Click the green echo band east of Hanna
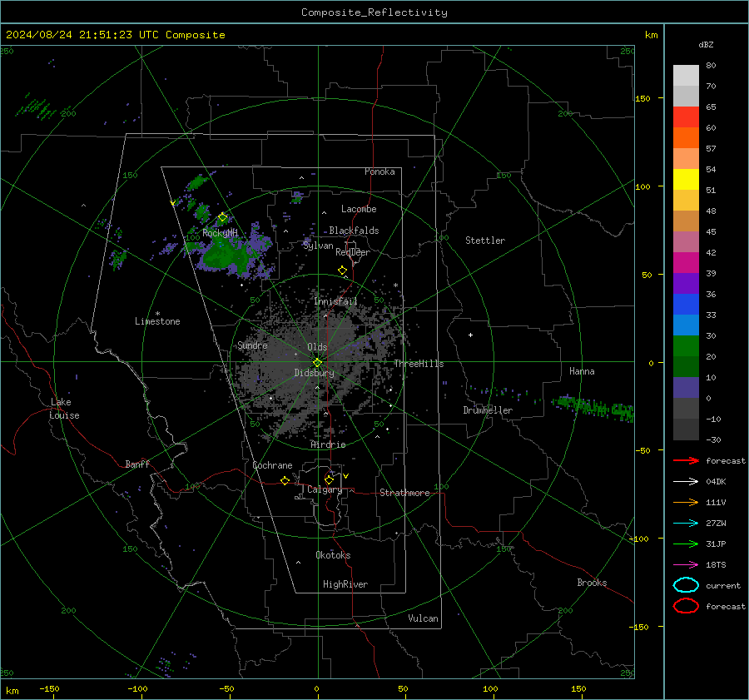Image resolution: width=749 pixels, height=700 pixels. click(x=593, y=408)
